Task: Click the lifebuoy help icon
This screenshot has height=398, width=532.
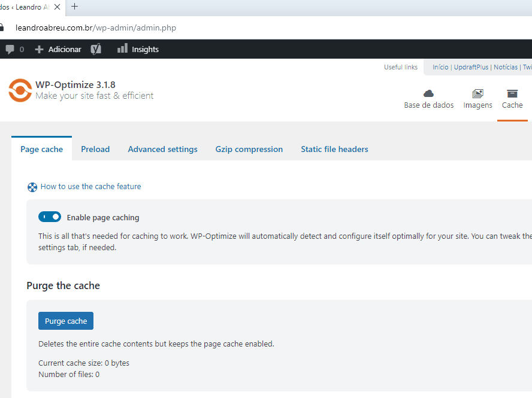Action: (32, 187)
